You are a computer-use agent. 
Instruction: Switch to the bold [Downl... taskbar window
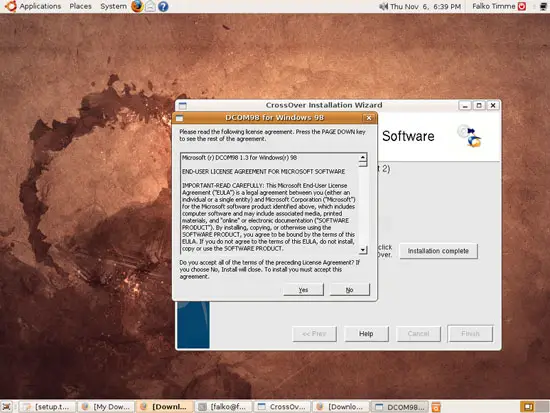click(165, 407)
